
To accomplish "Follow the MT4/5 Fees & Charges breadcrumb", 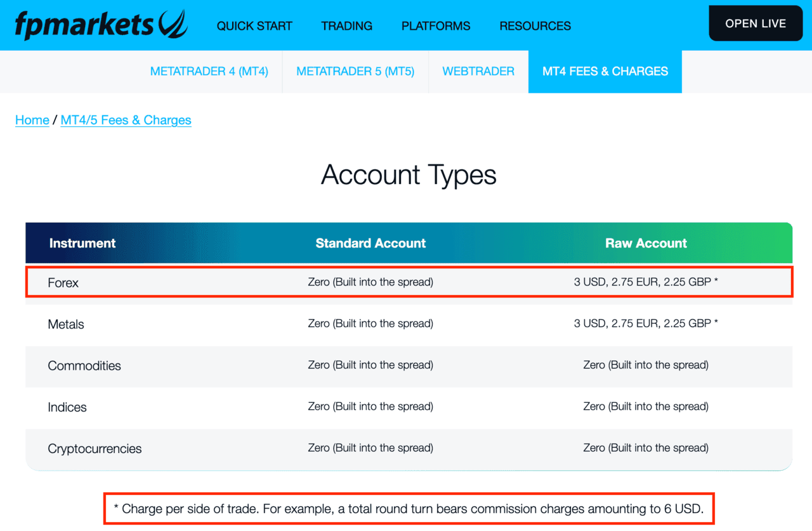I will [x=126, y=120].
